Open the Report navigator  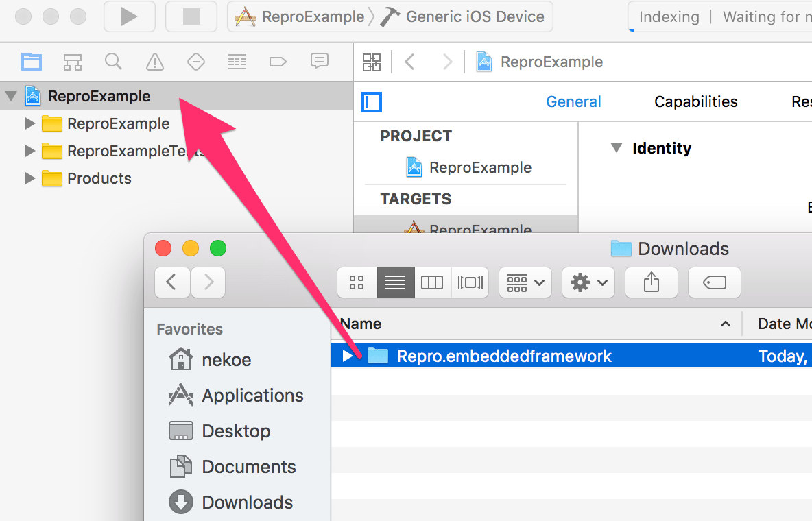[320, 62]
